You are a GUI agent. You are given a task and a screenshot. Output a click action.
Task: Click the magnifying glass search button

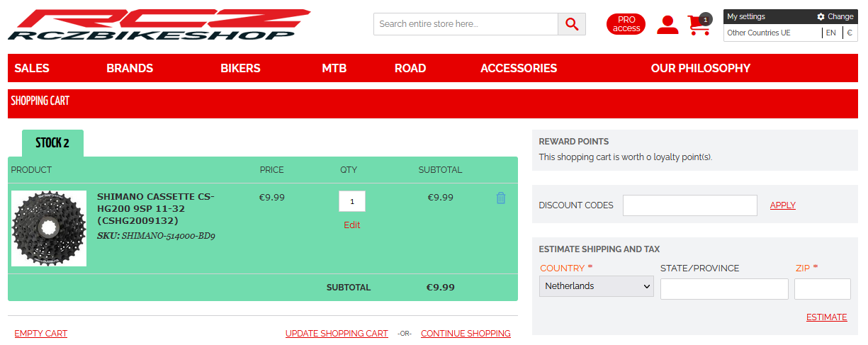coord(572,24)
